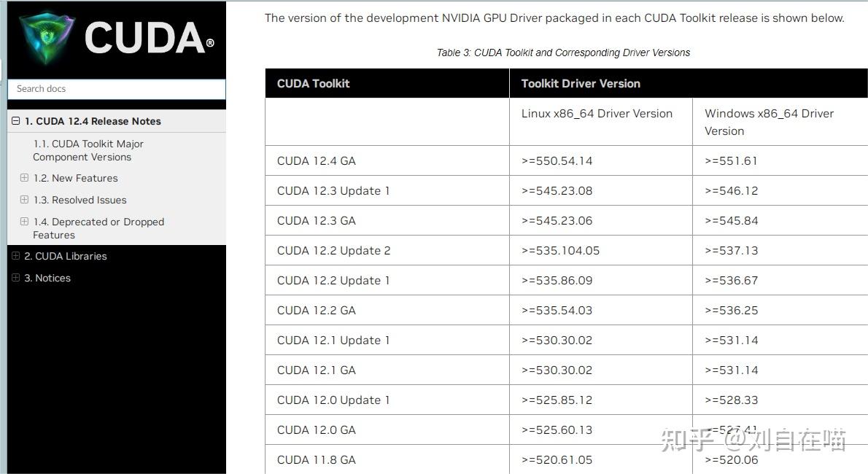Select the Linux x86_64 Driver Version header
868x474 pixels.
pos(597,114)
